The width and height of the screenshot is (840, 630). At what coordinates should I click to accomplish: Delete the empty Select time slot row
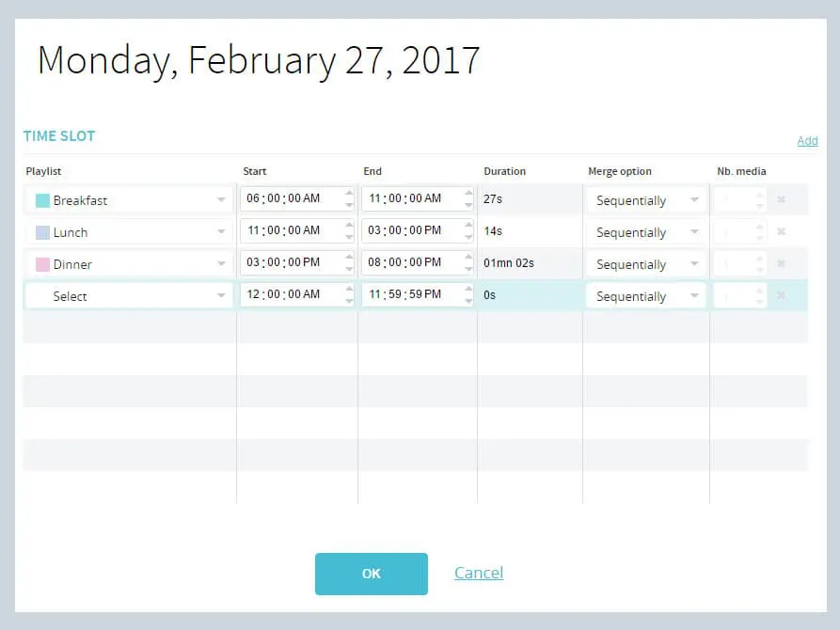781,295
